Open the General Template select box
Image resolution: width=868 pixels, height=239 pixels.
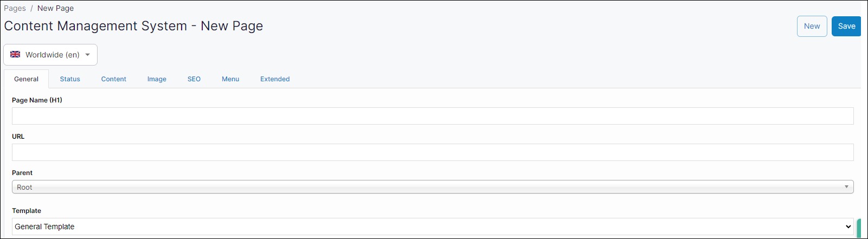point(432,227)
